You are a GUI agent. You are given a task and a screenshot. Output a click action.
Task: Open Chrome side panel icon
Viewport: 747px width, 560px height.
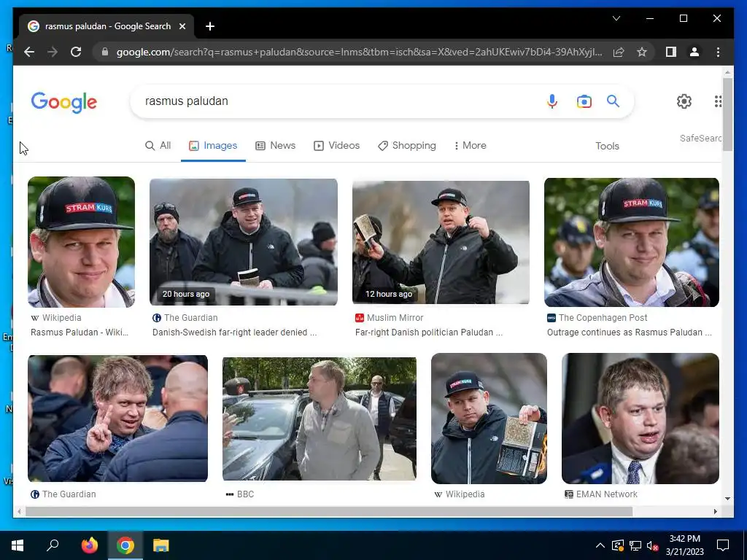coord(671,52)
